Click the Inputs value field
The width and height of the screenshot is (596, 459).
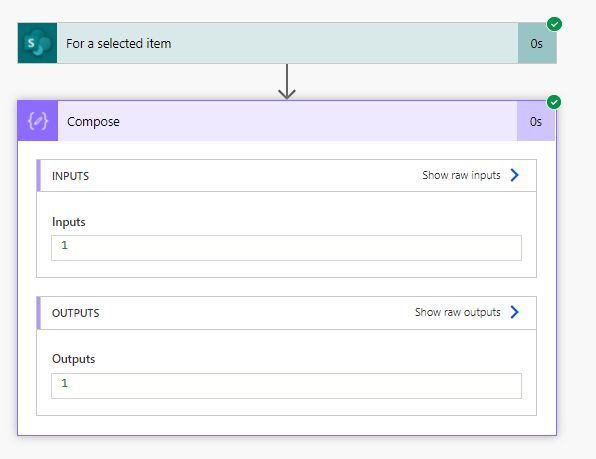tap(286, 248)
